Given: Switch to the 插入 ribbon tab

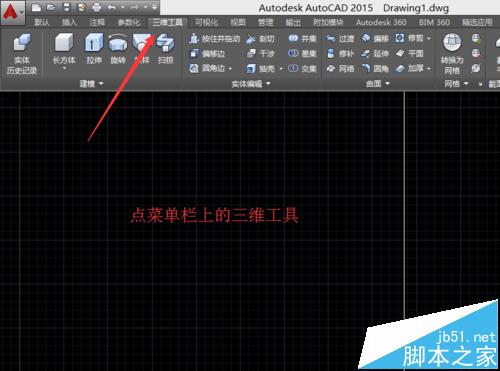Looking at the screenshot, I should pyautogui.click(x=69, y=23).
